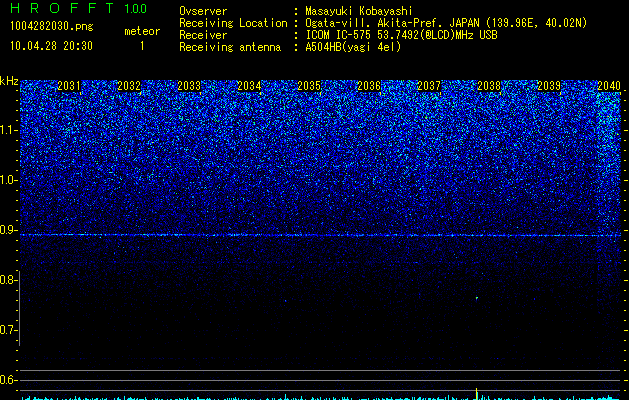Click the 1.1 kHz axis label
Viewport: 629px width, 400px height.
[x=9, y=130]
